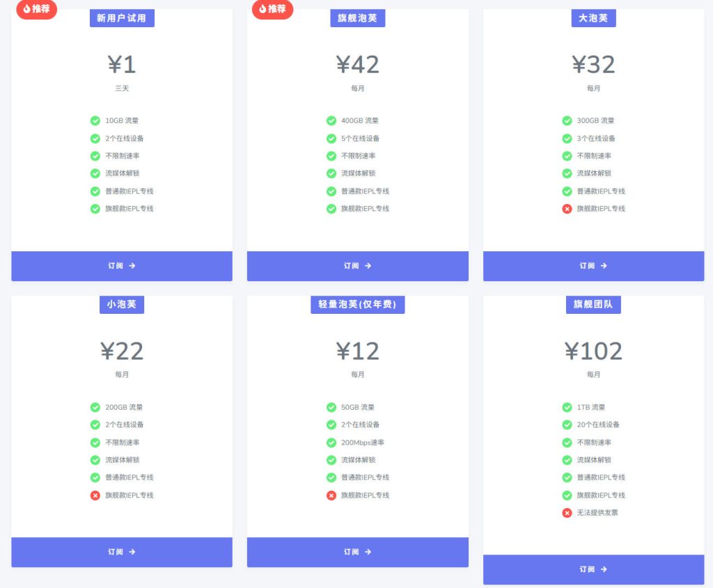Screen dimensions: 713x588
Task: Click the check beside 5个在线设备
Action: 331,138
